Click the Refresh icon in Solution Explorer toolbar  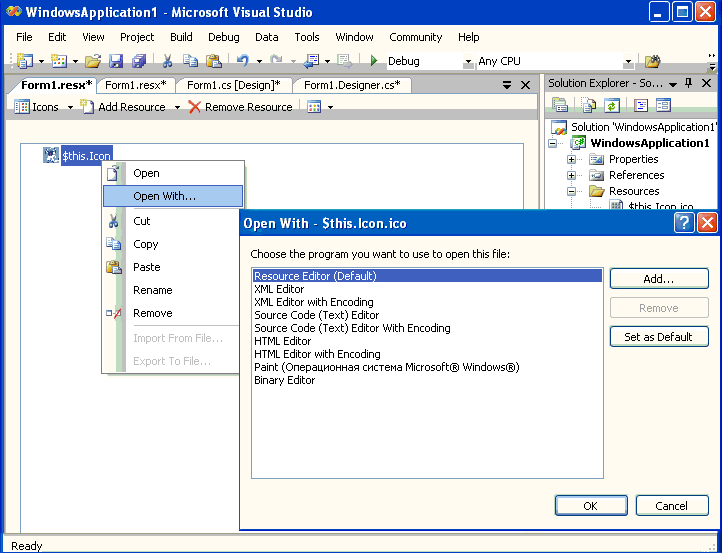click(611, 105)
